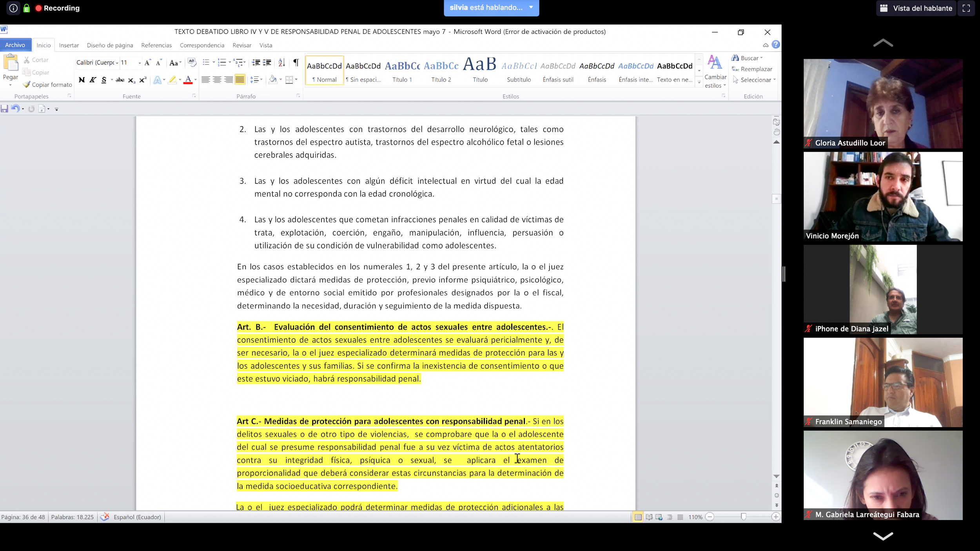Open Change Case Aa dropdown
This screenshot has height=551, width=980.
[175, 63]
